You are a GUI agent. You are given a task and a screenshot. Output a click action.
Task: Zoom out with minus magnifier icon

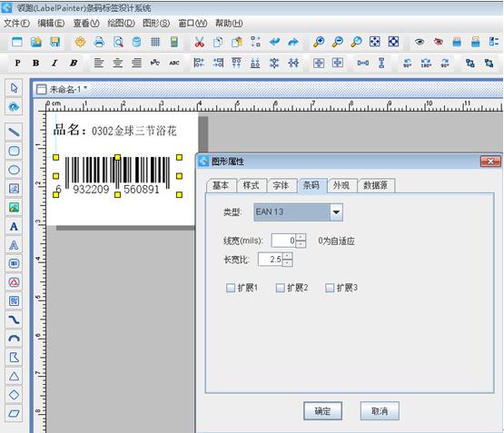[x=338, y=42]
